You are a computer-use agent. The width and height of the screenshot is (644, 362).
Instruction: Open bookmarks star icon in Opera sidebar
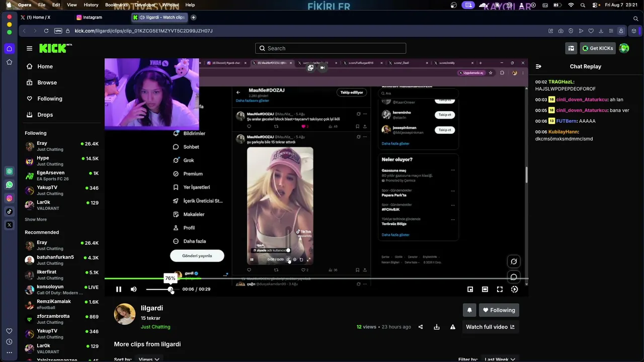tap(9, 62)
